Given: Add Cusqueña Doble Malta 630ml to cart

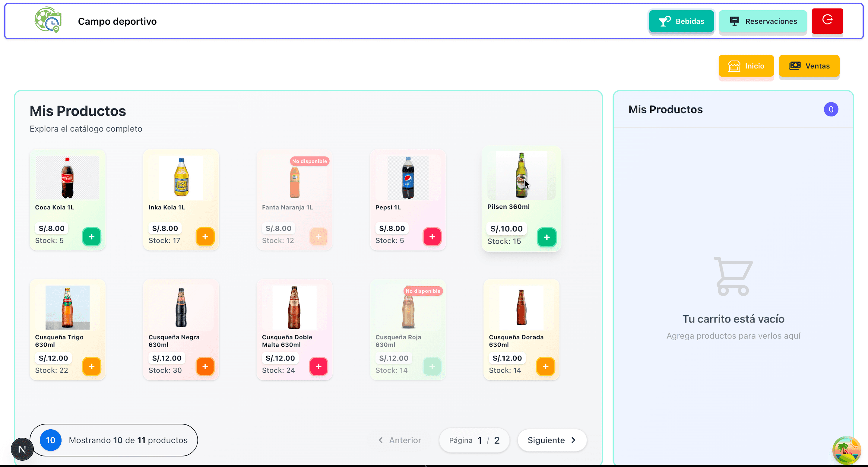Looking at the screenshot, I should click(x=319, y=366).
